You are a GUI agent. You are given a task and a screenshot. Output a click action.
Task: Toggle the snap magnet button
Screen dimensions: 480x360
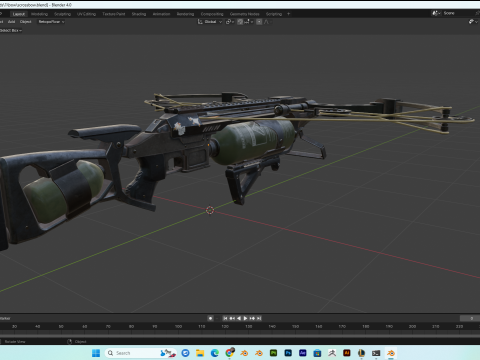coord(240,22)
